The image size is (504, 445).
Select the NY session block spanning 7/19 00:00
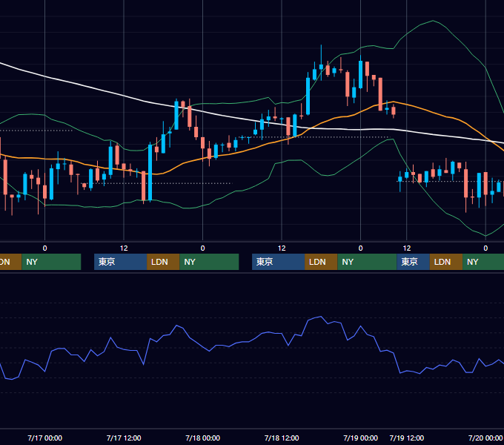point(367,262)
